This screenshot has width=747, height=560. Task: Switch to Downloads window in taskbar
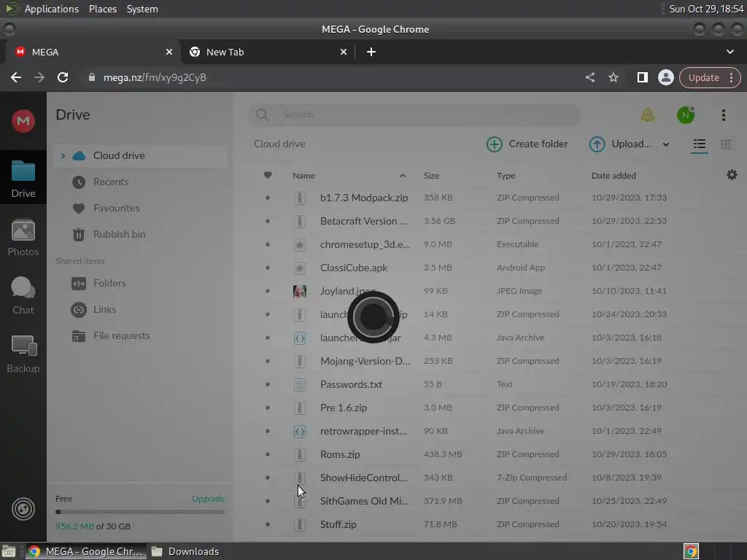[186, 551]
